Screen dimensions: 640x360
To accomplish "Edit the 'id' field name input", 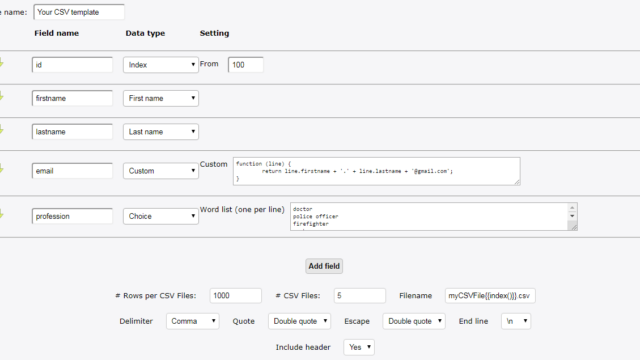I will [72, 65].
